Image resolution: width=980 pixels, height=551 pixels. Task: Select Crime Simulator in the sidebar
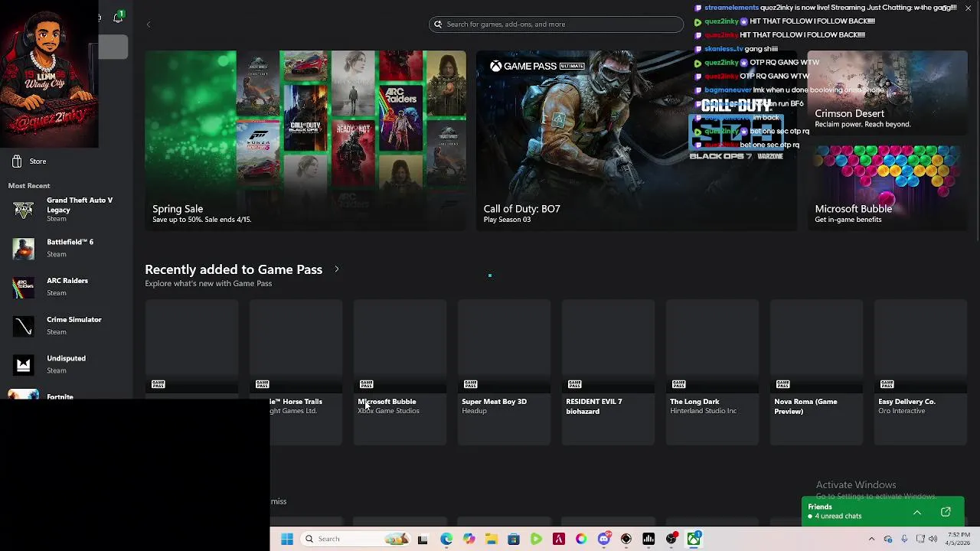tap(65, 326)
